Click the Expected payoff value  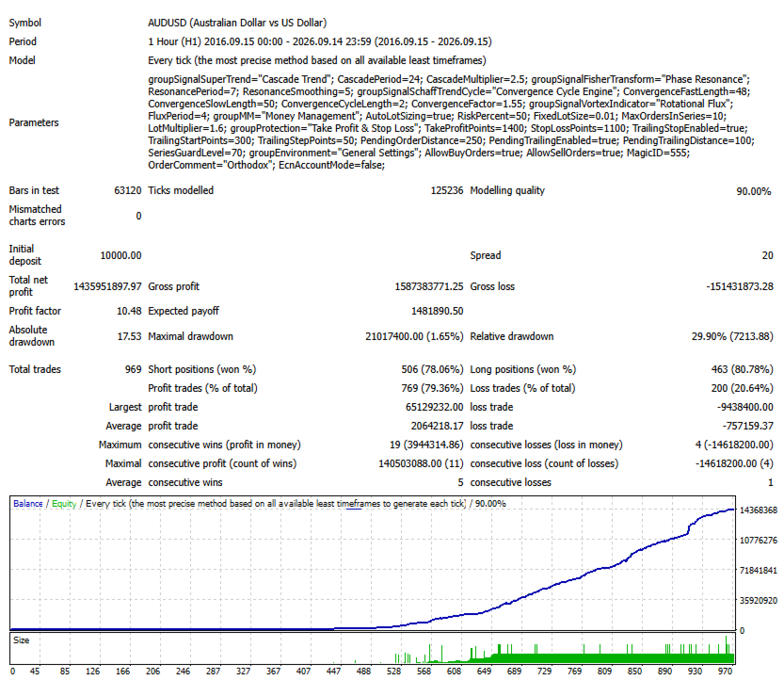(x=437, y=311)
